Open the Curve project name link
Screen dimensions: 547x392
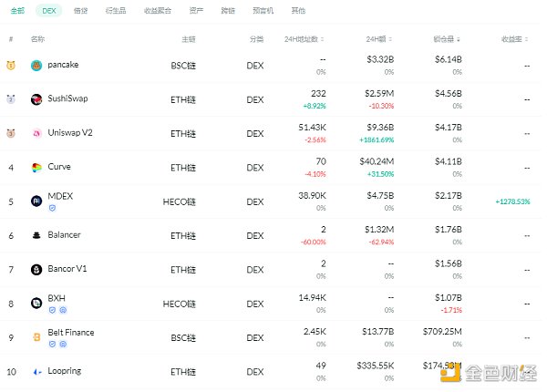(59, 166)
